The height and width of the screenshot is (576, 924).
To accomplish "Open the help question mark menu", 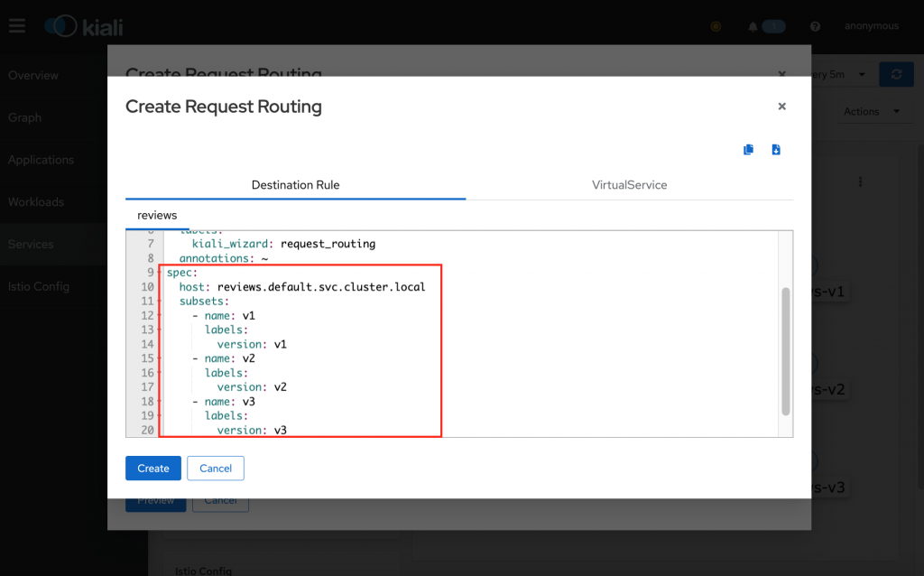I will pyautogui.click(x=815, y=26).
